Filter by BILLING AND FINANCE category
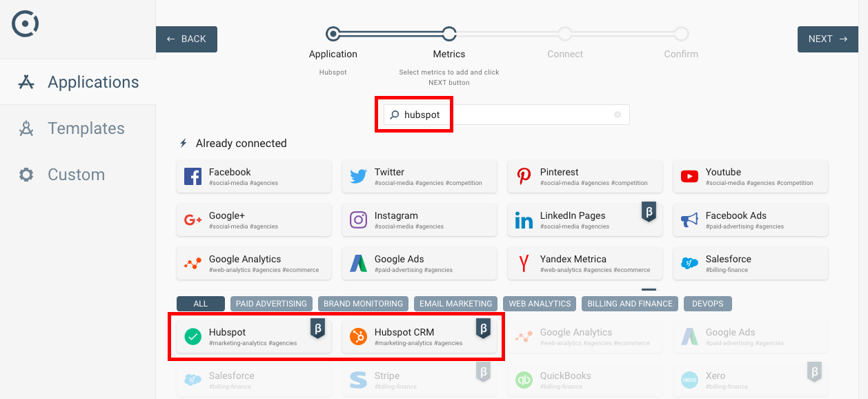This screenshot has height=399, width=868. 630,304
